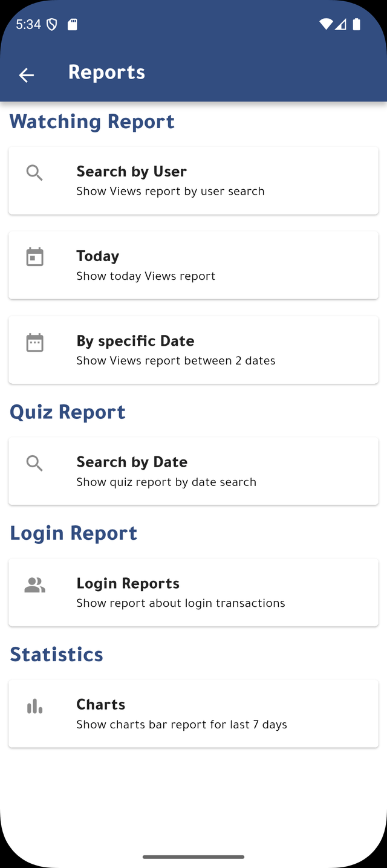
Task: Tap the calendar icon next to Today
Action: 35,257
